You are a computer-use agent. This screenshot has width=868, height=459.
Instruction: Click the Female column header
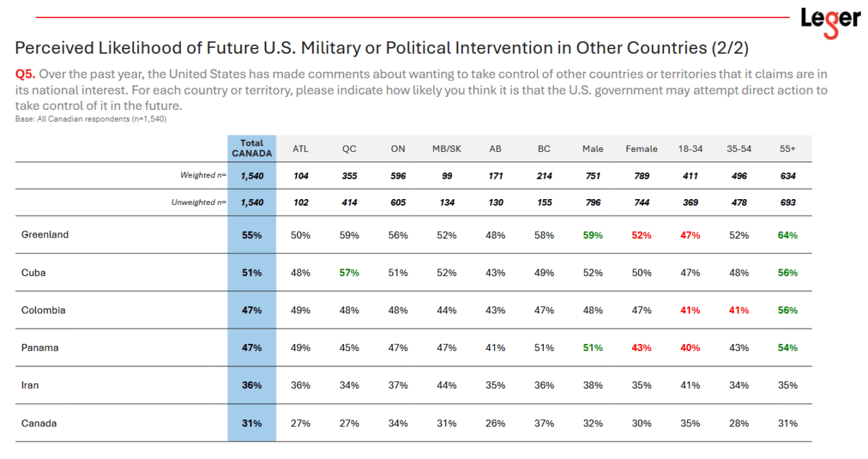[x=642, y=148]
